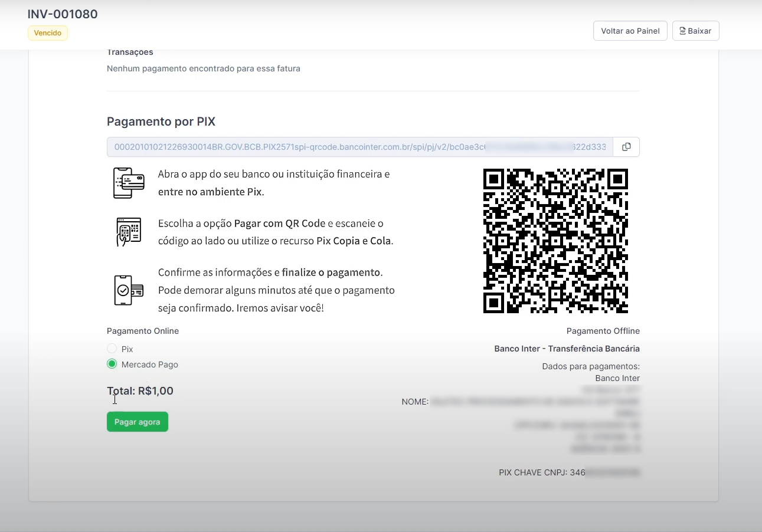Select the Pix payment option
The height and width of the screenshot is (532, 762).
pos(112,349)
